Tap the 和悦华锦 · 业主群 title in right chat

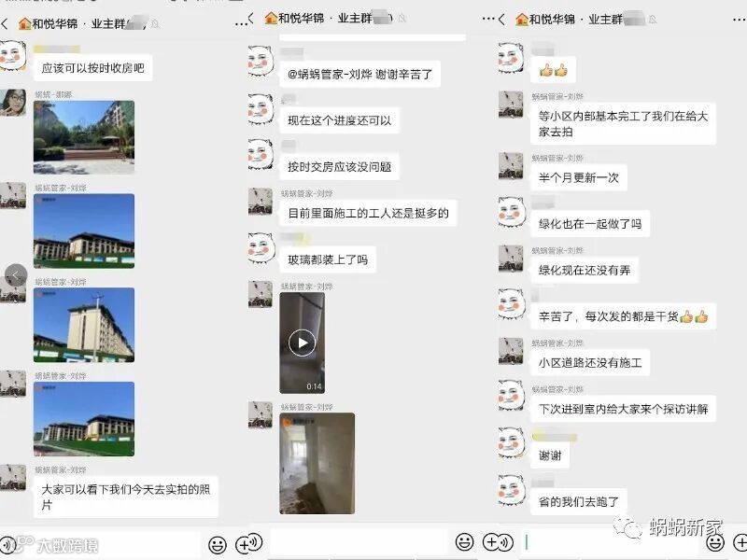[x=579, y=20]
